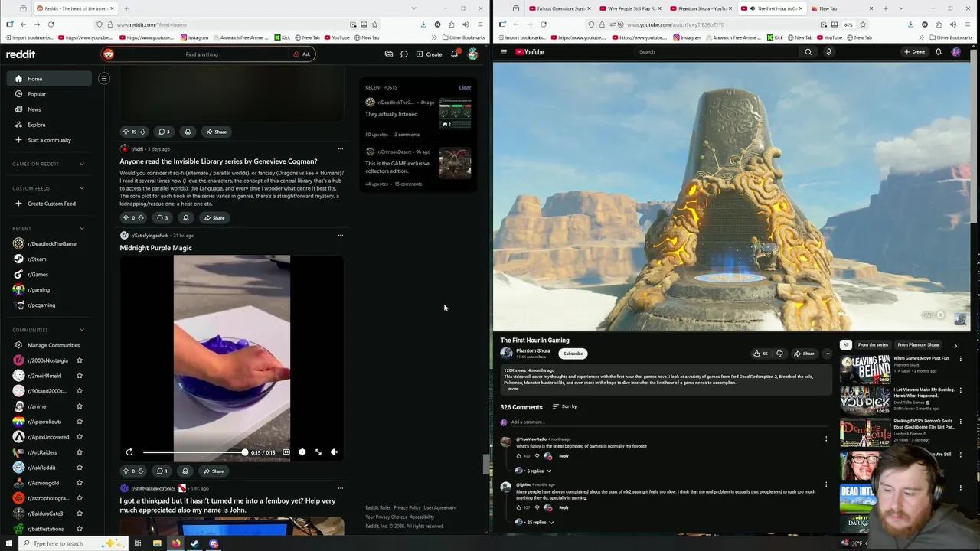Switch to Phantom Shura YouTube browser tab
Screen dimensions: 980x551
click(701, 8)
